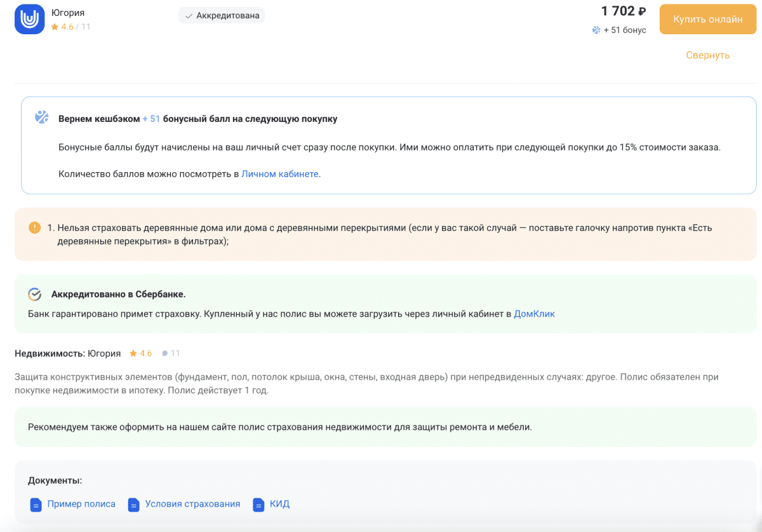Image resolution: width=762 pixels, height=532 pixels.
Task: Click the Sberbank accreditation logo icon
Action: [x=35, y=295]
